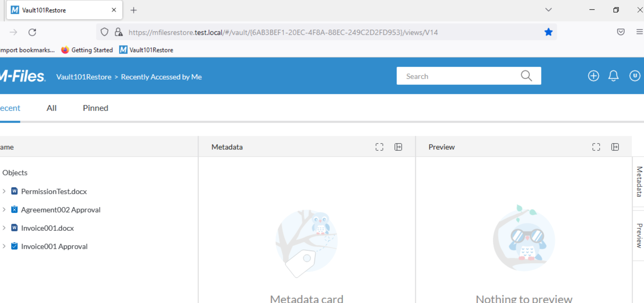Open the notifications bell

click(613, 76)
